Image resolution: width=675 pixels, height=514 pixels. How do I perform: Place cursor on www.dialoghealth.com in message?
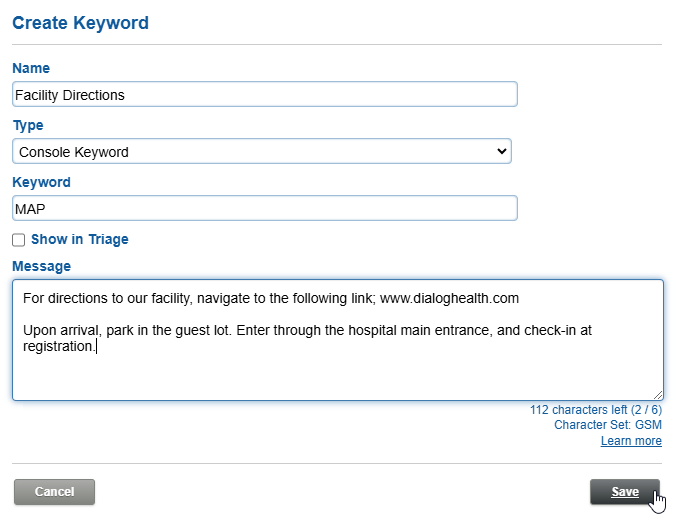tap(449, 298)
